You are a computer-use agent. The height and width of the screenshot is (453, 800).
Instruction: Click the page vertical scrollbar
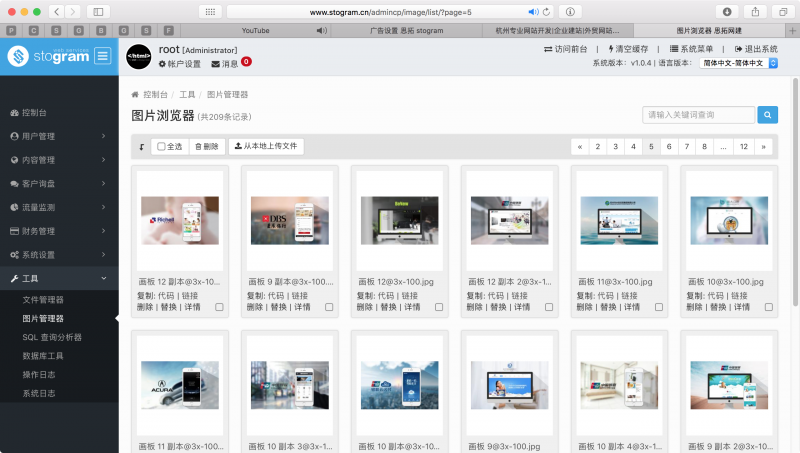coord(795,192)
